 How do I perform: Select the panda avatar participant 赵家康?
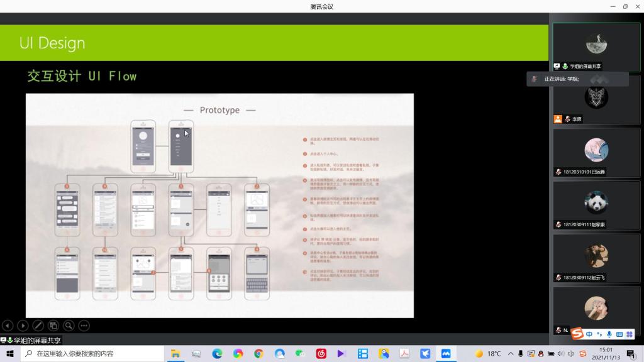[x=596, y=204]
